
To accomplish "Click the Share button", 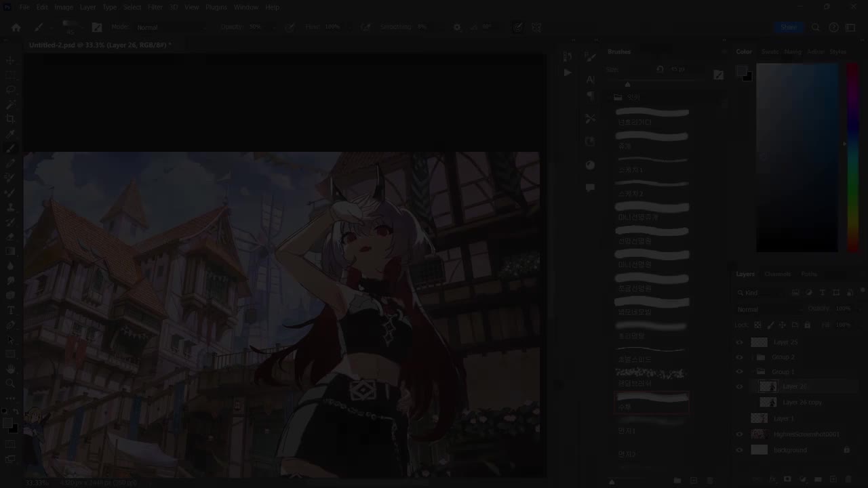I will (x=789, y=28).
